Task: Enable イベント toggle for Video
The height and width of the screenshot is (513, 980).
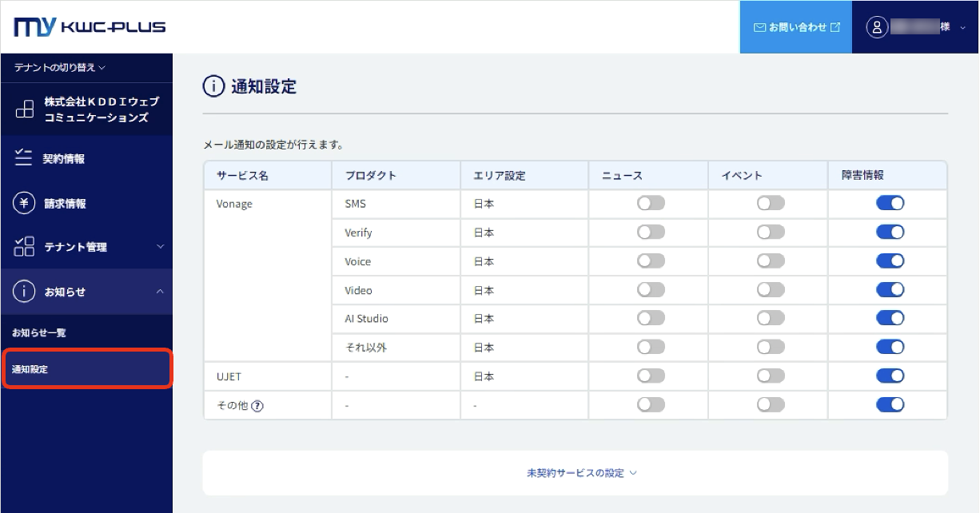Action: point(771,289)
